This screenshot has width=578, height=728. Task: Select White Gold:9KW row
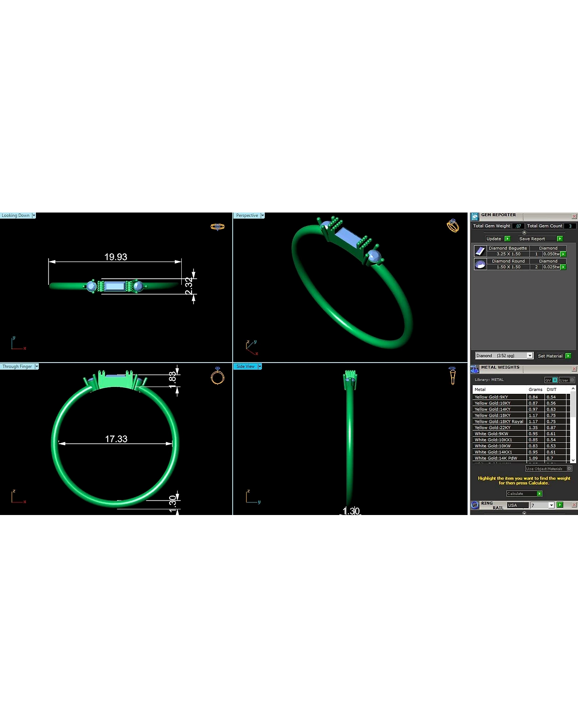coord(522,433)
